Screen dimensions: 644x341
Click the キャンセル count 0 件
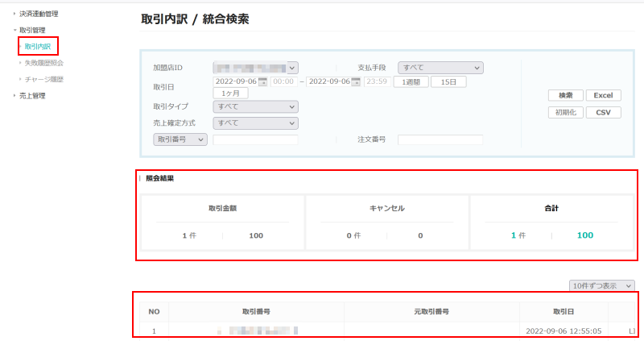point(353,235)
